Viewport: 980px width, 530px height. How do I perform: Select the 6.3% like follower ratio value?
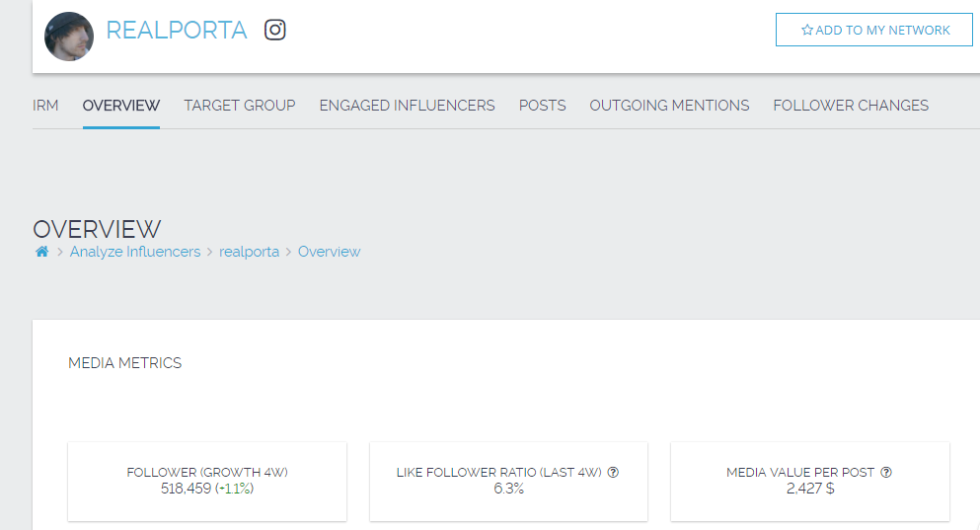click(508, 489)
